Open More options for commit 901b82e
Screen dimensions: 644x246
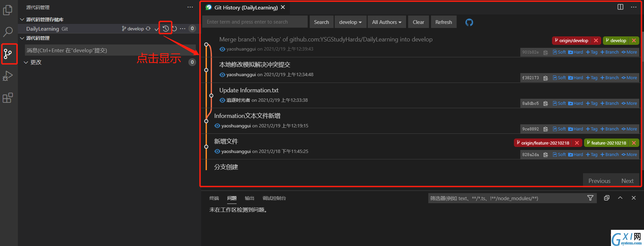[x=629, y=52]
